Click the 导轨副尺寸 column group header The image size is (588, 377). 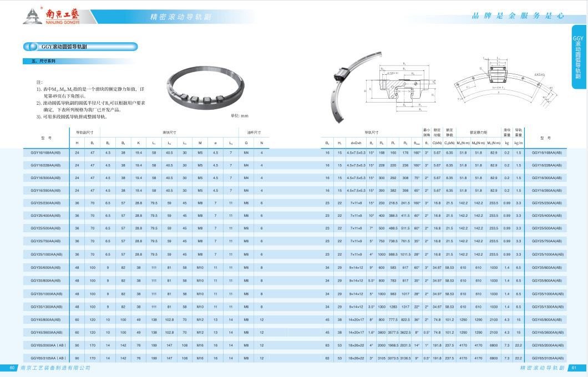85,133
